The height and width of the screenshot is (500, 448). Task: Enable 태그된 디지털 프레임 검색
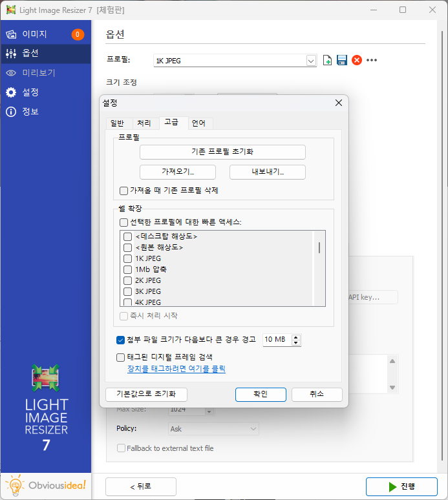(x=120, y=357)
